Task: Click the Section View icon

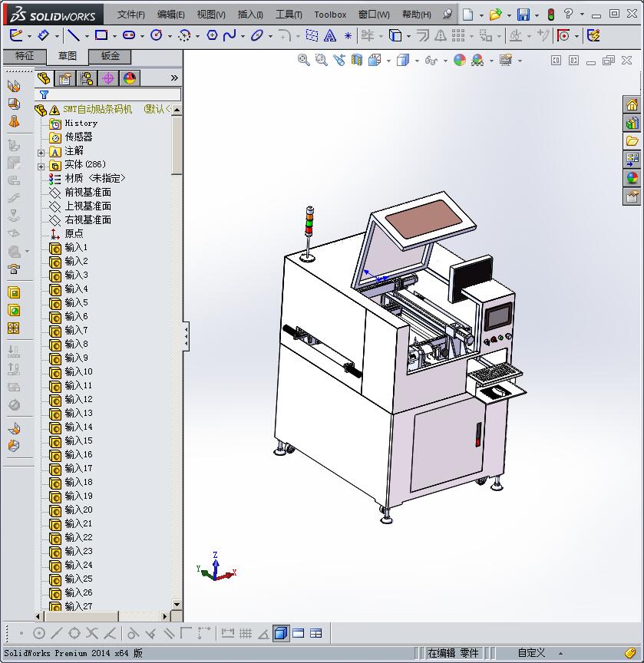Action: pyautogui.click(x=356, y=60)
